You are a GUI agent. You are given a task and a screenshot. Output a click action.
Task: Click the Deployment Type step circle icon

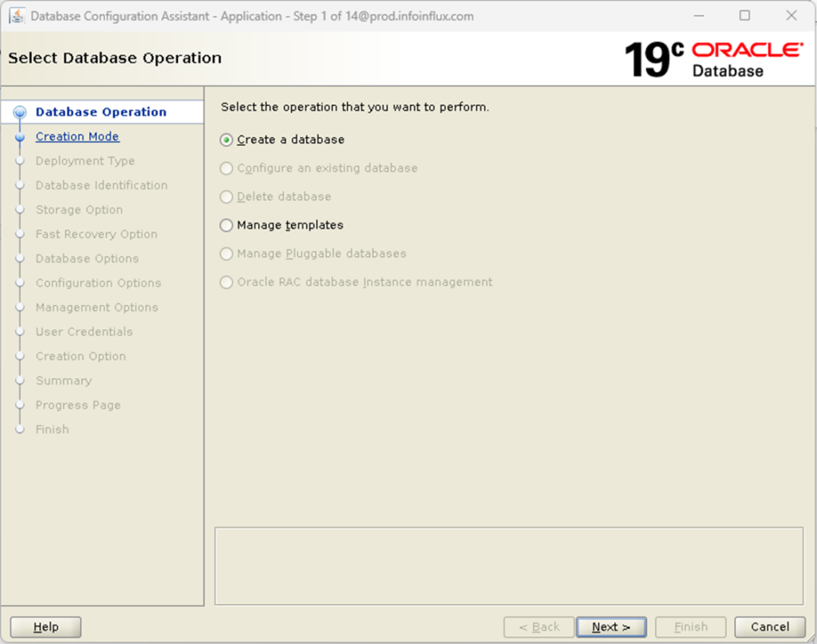click(19, 160)
